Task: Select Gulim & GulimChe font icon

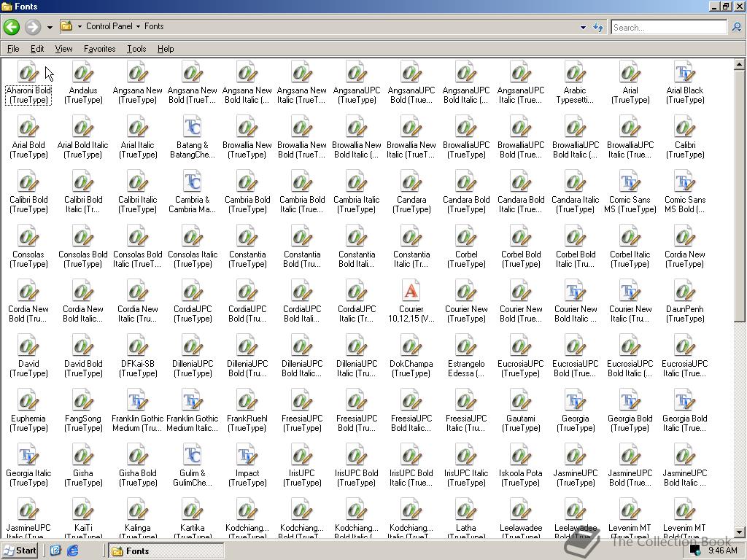Action: (193, 456)
